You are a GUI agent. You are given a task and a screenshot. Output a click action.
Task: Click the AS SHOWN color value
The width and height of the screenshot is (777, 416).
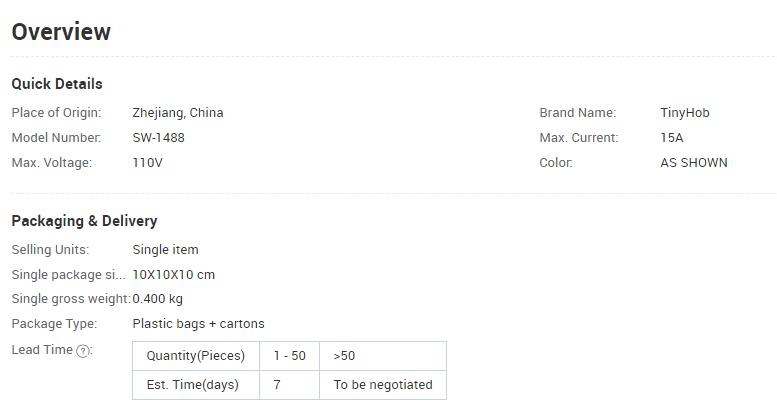(694, 163)
